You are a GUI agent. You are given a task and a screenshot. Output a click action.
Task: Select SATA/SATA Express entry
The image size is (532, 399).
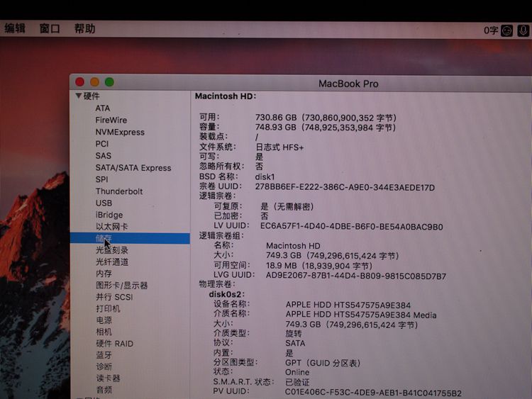(133, 168)
